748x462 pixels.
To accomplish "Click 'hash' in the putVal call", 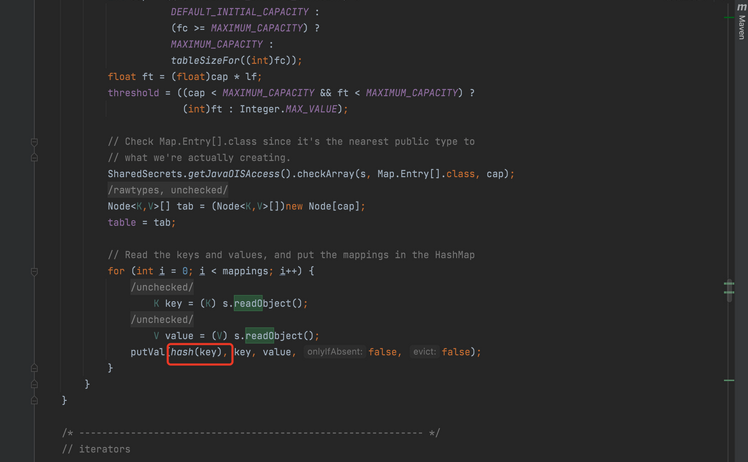I will (182, 352).
